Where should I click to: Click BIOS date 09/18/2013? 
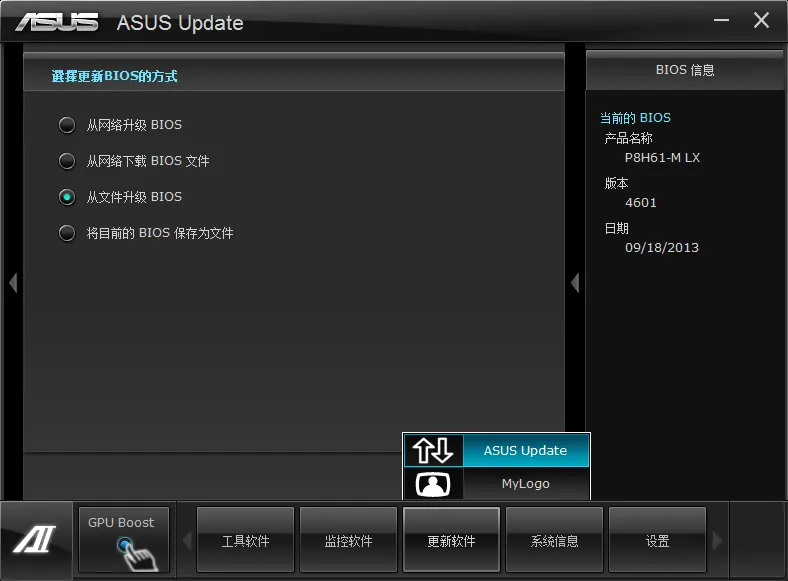tap(661, 247)
